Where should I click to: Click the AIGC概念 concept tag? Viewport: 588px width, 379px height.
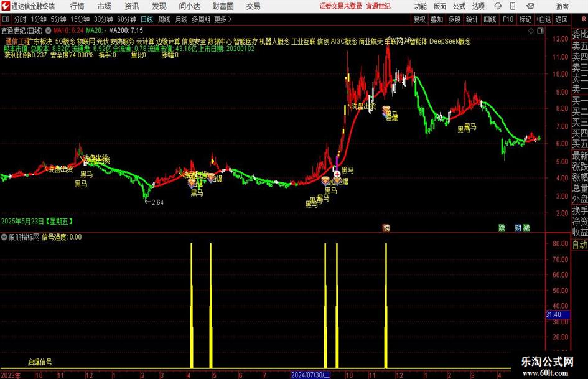click(344, 41)
